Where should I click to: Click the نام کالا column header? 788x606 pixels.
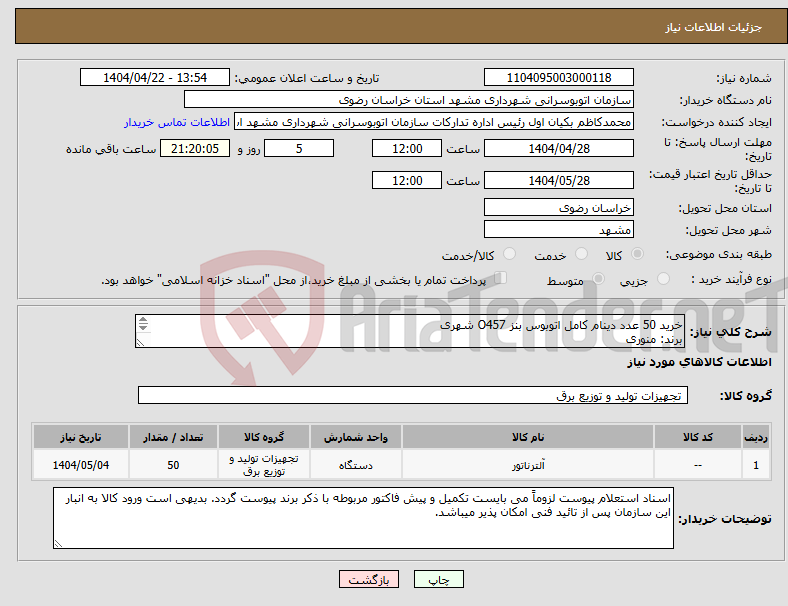click(x=528, y=437)
